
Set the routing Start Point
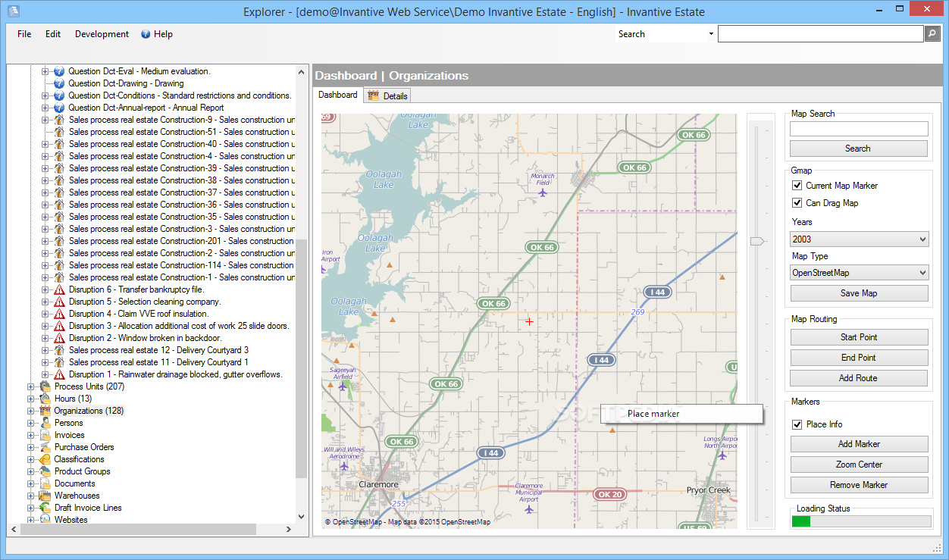[859, 337]
